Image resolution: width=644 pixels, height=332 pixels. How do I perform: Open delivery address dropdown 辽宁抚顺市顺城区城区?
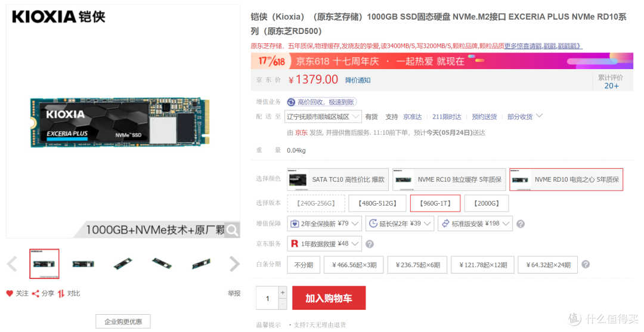click(x=323, y=117)
